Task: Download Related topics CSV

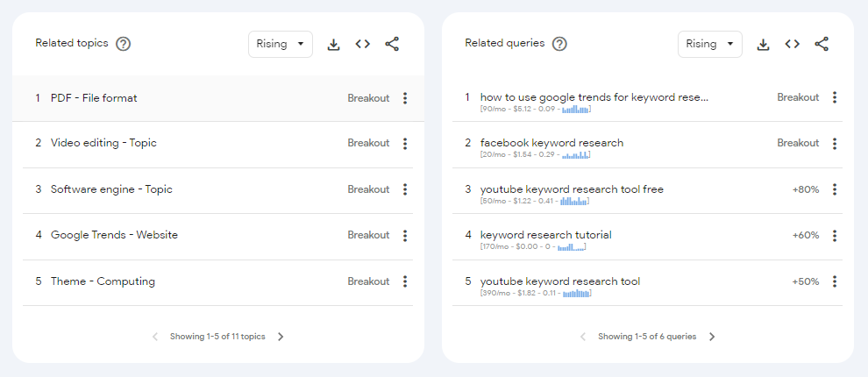Action: (x=333, y=45)
